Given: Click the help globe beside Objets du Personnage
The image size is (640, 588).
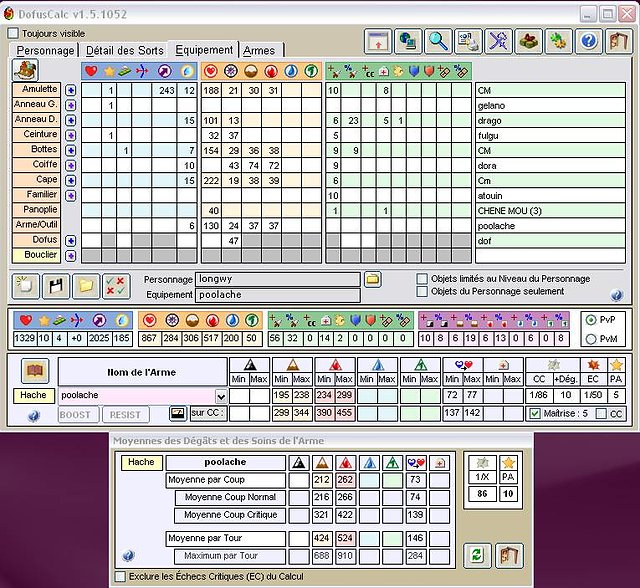Looking at the screenshot, I should tap(617, 295).
